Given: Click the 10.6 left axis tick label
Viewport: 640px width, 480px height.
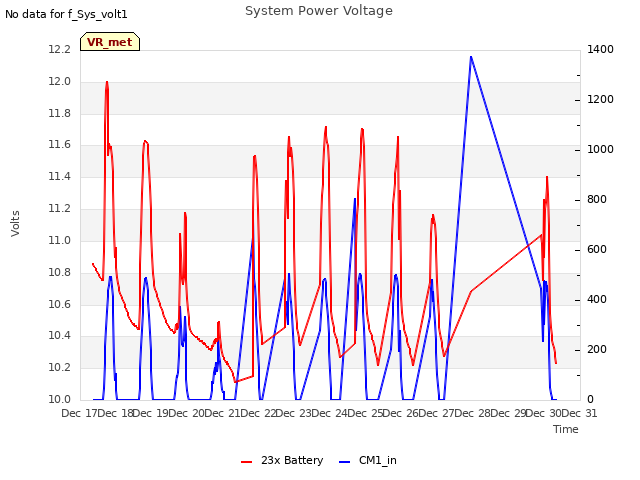Looking at the screenshot, I should click(60, 304).
